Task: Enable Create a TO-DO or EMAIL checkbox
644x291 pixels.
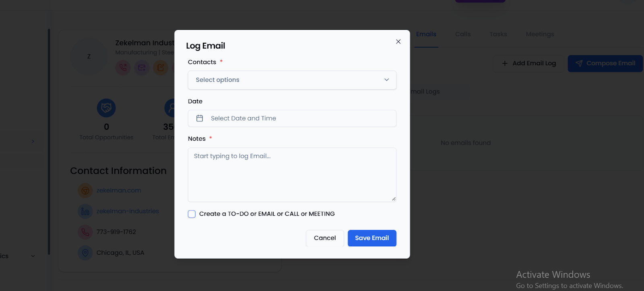Action: coord(192,214)
